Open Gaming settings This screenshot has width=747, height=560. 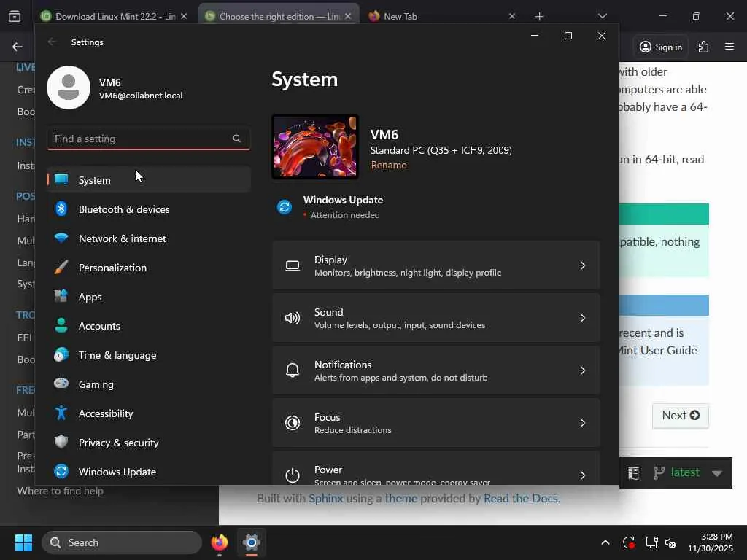click(149, 384)
